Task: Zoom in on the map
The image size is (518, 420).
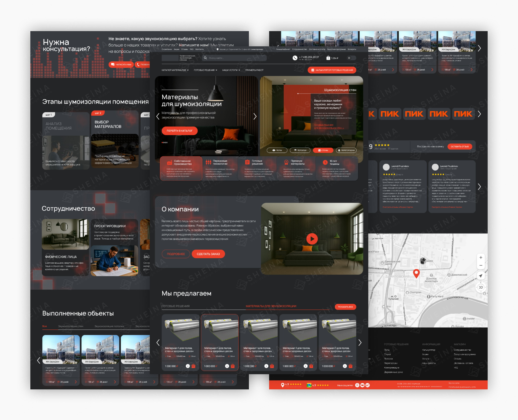Action: (481, 258)
